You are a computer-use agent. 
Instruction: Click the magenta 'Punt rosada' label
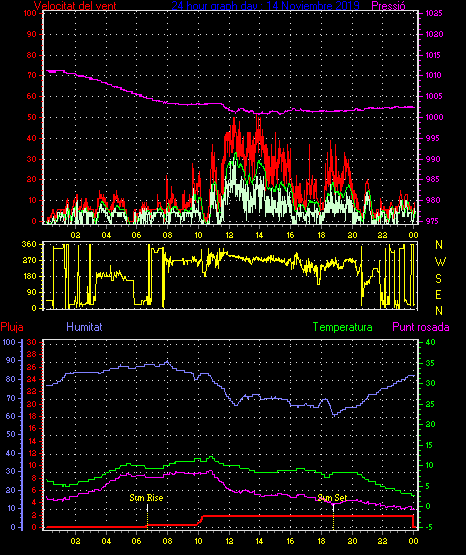coord(421,327)
